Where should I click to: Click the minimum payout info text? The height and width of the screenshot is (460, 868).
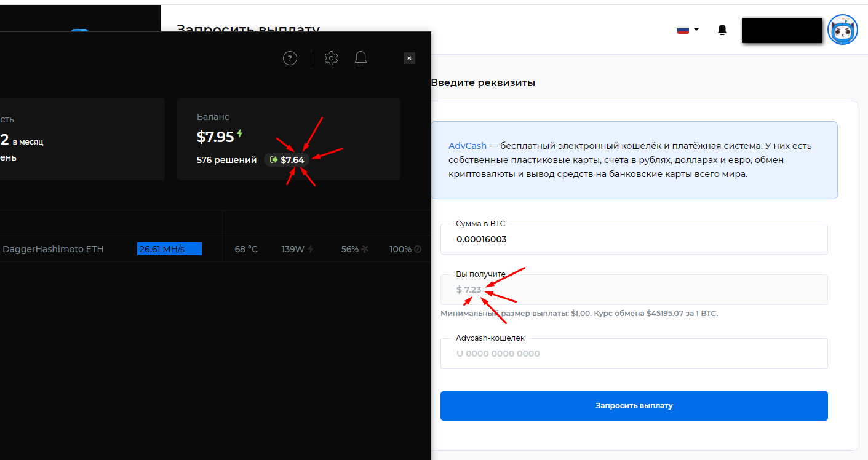[579, 313]
